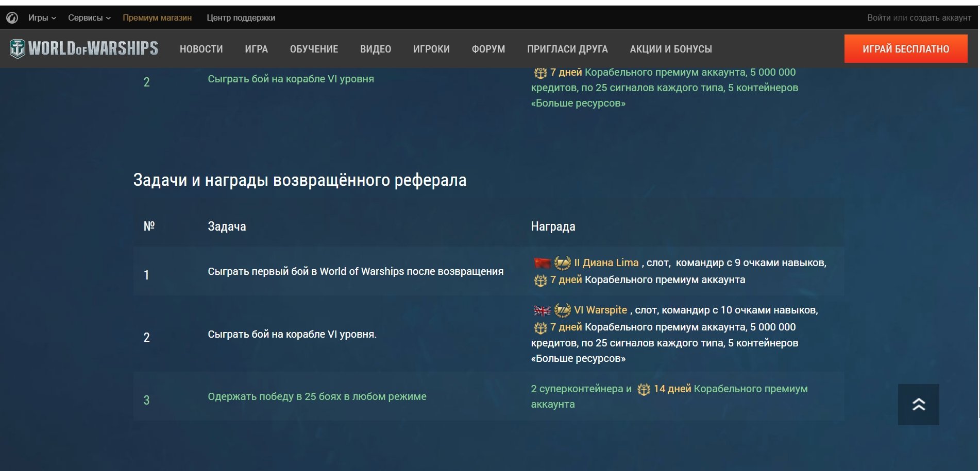This screenshot has width=980, height=471.
Task: Click the ИГРАЙ БЕСПЛАТНО button
Action: [906, 49]
